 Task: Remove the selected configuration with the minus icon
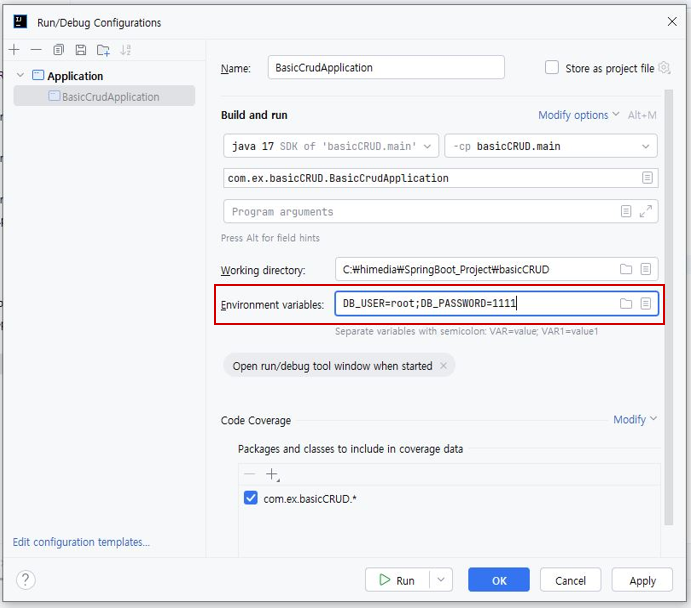pos(36,50)
